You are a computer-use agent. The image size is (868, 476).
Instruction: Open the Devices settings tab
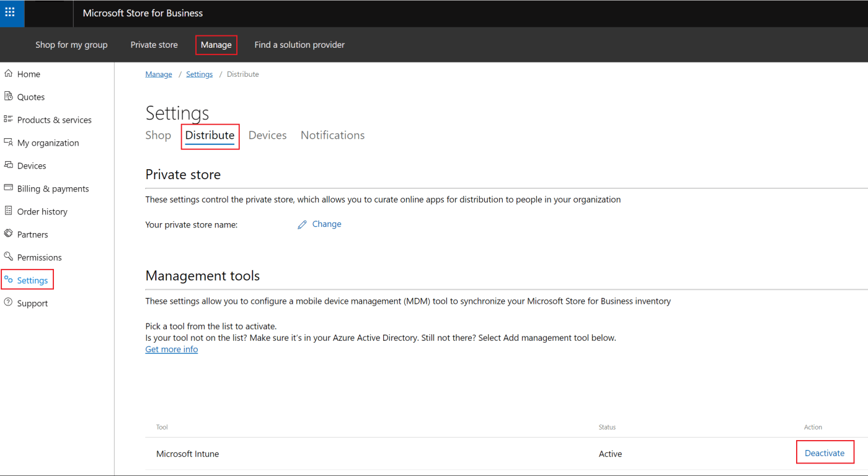point(267,134)
